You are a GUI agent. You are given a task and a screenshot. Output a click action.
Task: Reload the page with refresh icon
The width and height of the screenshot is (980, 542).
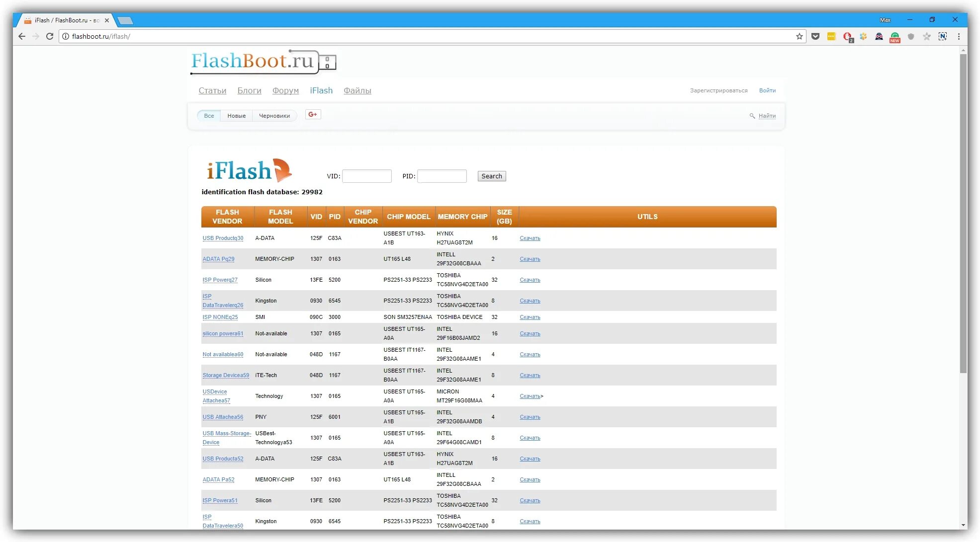[x=50, y=36]
